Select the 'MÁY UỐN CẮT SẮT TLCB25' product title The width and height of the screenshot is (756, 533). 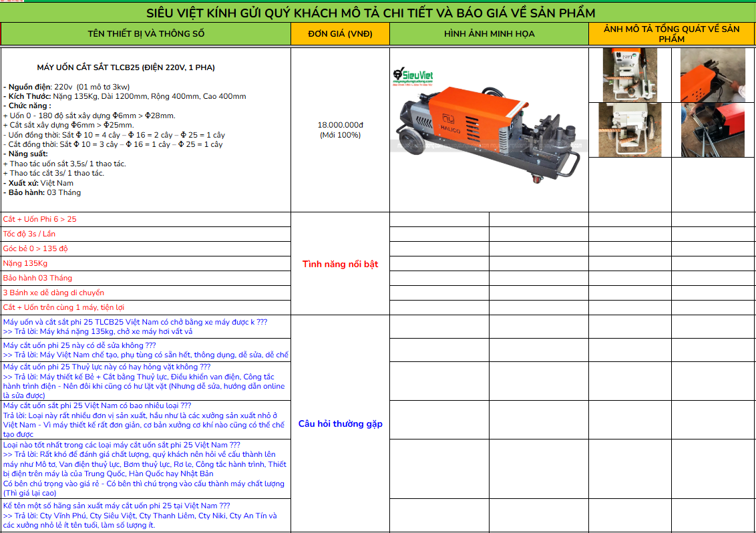click(x=126, y=67)
